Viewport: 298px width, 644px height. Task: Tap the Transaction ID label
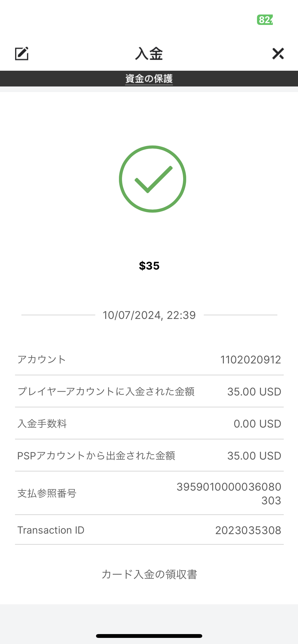point(51,530)
